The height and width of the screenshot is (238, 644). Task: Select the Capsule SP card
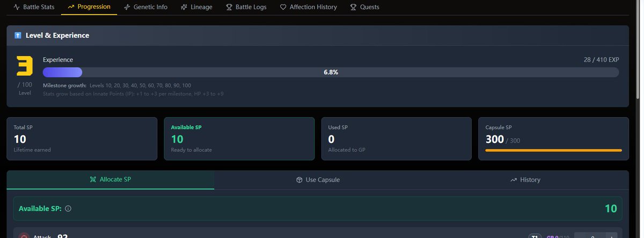553,139
